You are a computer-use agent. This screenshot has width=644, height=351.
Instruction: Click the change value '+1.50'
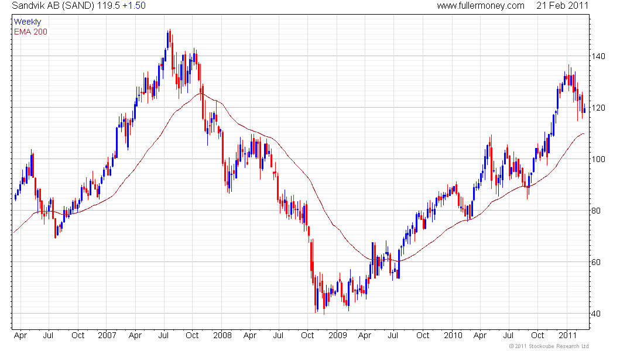point(134,6)
